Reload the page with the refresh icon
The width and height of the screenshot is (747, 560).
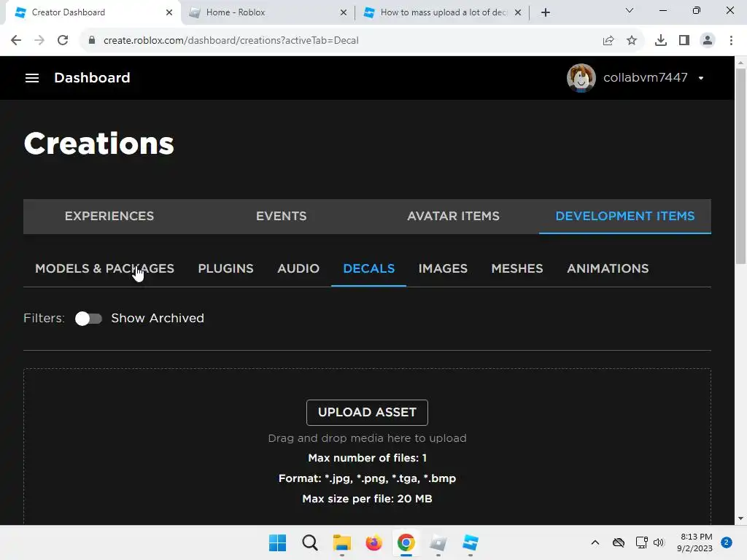63,40
